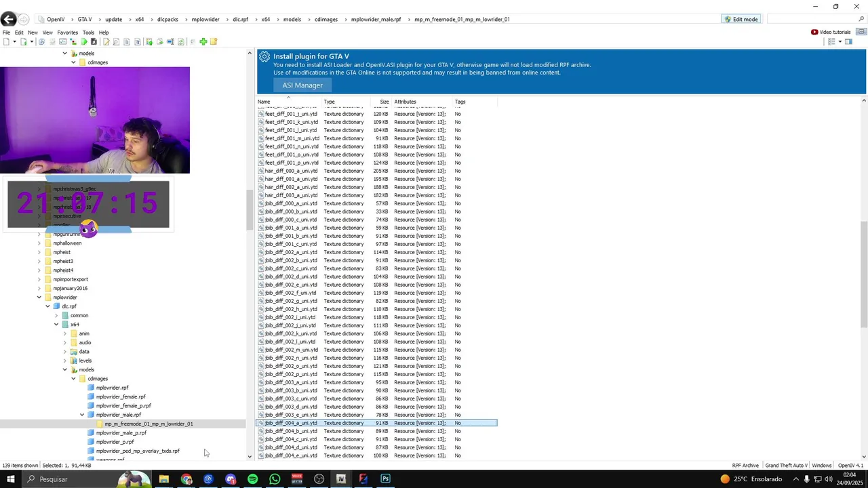Select mp_m_freemode_01_mp_m_lowrider_01 in the tree
Screen dimensions: 868x488
click(x=149, y=424)
